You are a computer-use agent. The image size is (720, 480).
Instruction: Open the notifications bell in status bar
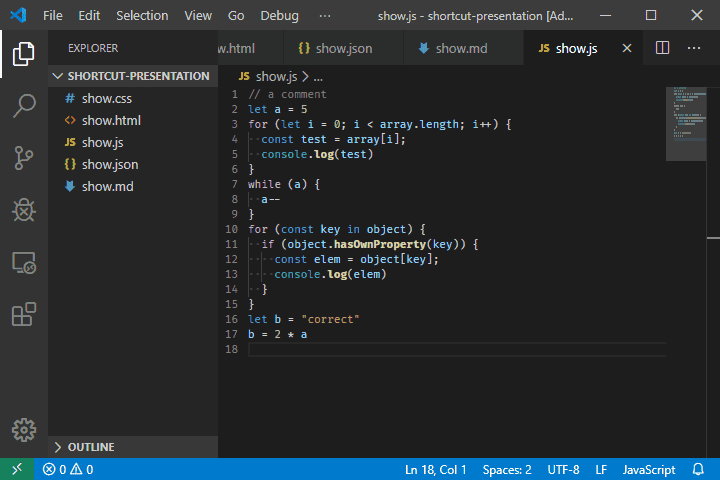(698, 469)
